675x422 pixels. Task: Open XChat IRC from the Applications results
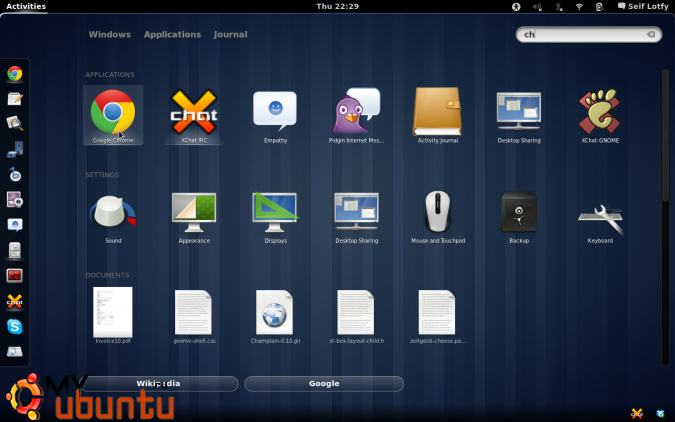pyautogui.click(x=194, y=115)
